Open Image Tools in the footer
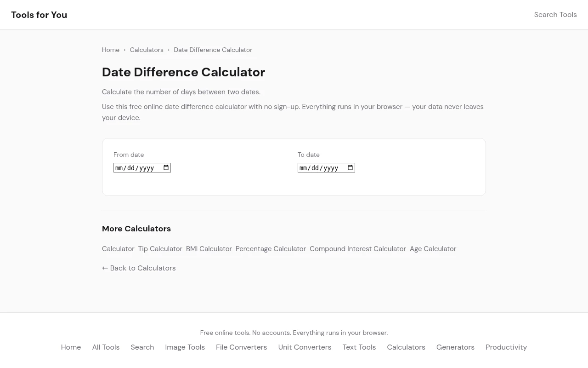588x368 pixels. [x=185, y=347]
